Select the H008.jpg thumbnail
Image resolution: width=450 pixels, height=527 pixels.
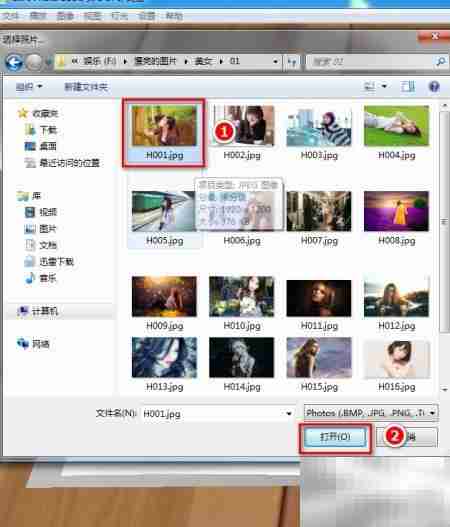tap(397, 211)
